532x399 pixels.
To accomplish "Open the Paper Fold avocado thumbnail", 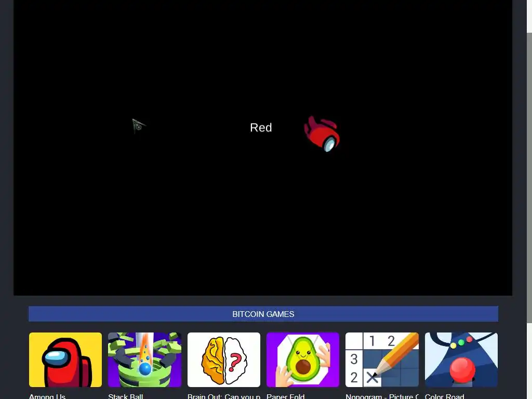I will tap(303, 360).
